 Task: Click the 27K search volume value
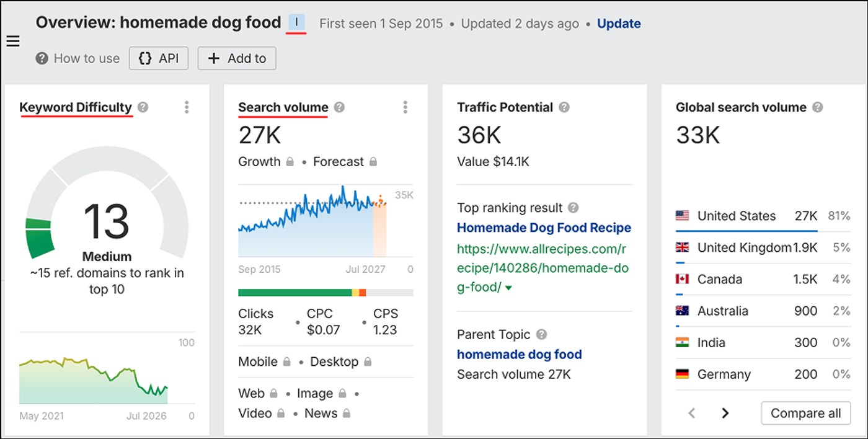(x=259, y=135)
